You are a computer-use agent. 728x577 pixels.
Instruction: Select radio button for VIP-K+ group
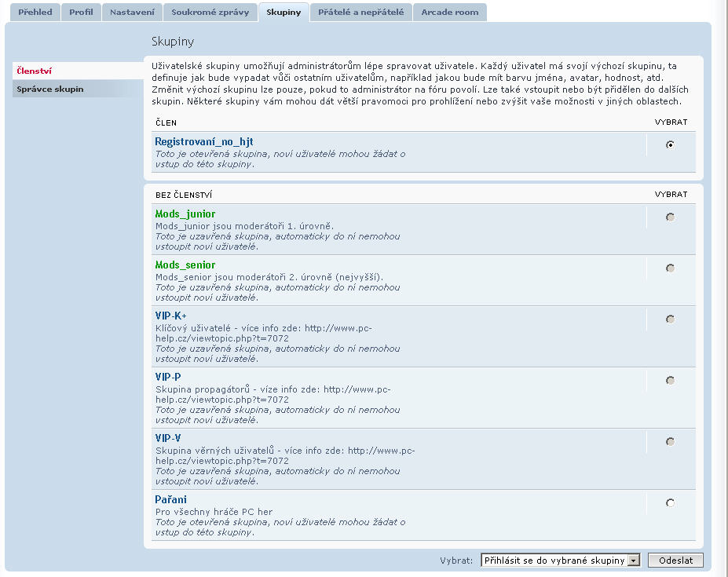[670, 320]
